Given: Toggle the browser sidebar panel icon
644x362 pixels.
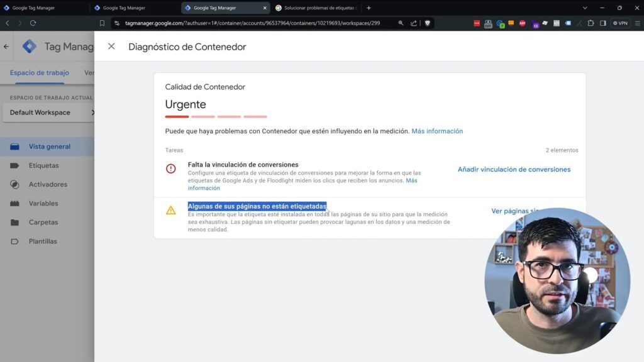Looking at the screenshot, I should pyautogui.click(x=603, y=23).
